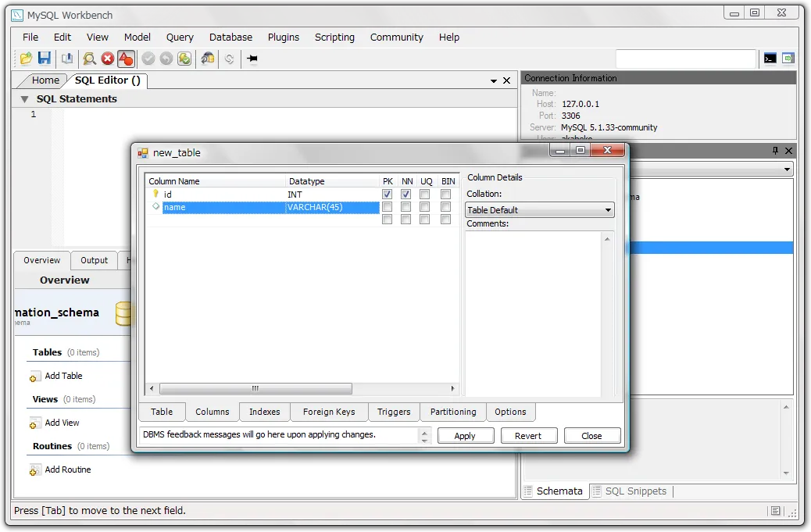Switch to the Indexes tab

264,412
